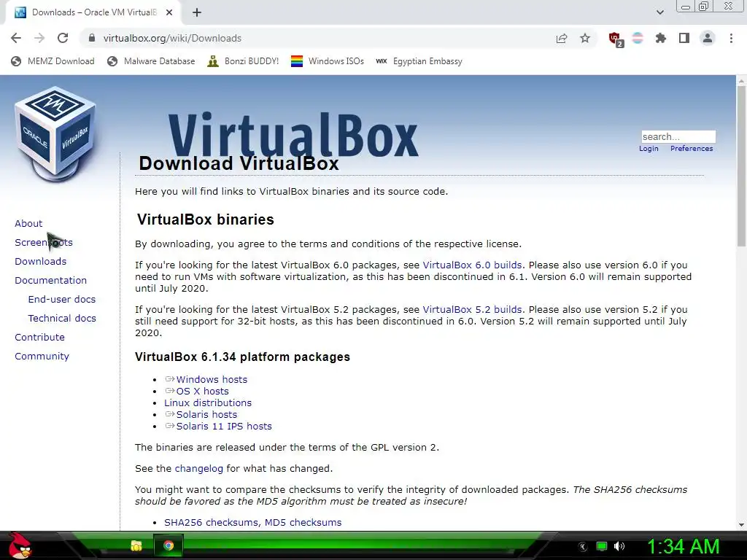The image size is (747, 560).
Task: Open the uBlock shield extension icon
Action: point(615,39)
